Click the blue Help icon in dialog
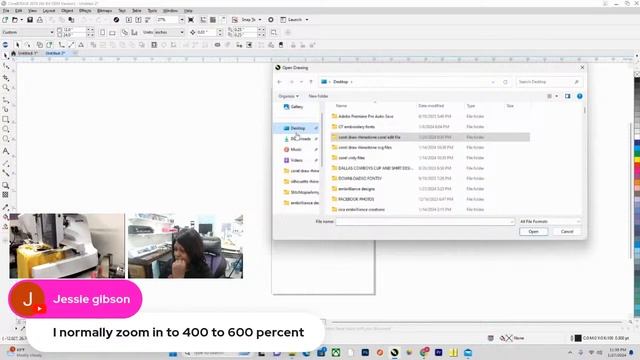Image resolution: width=640 pixels, height=360 pixels. (x=580, y=96)
